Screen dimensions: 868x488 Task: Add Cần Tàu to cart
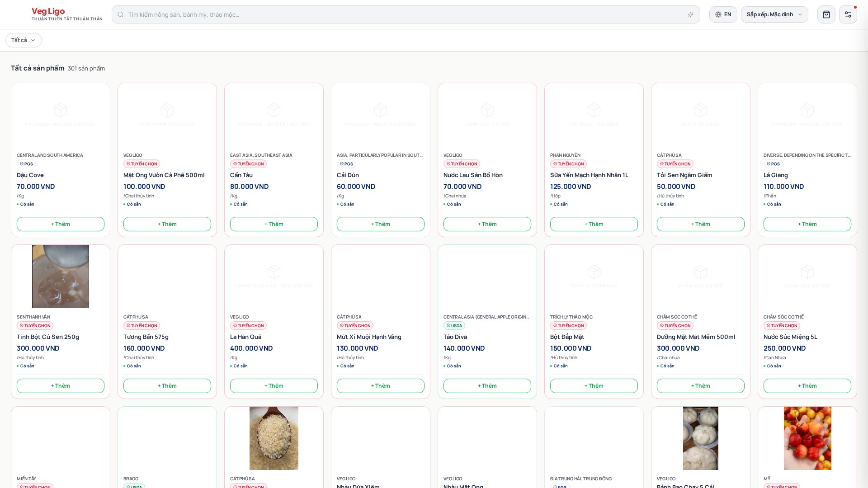(x=274, y=224)
